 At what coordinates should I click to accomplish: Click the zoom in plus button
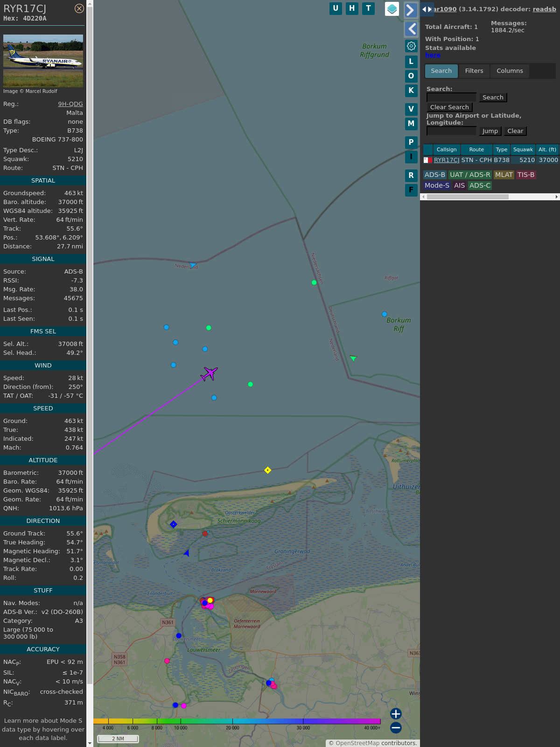click(x=396, y=713)
